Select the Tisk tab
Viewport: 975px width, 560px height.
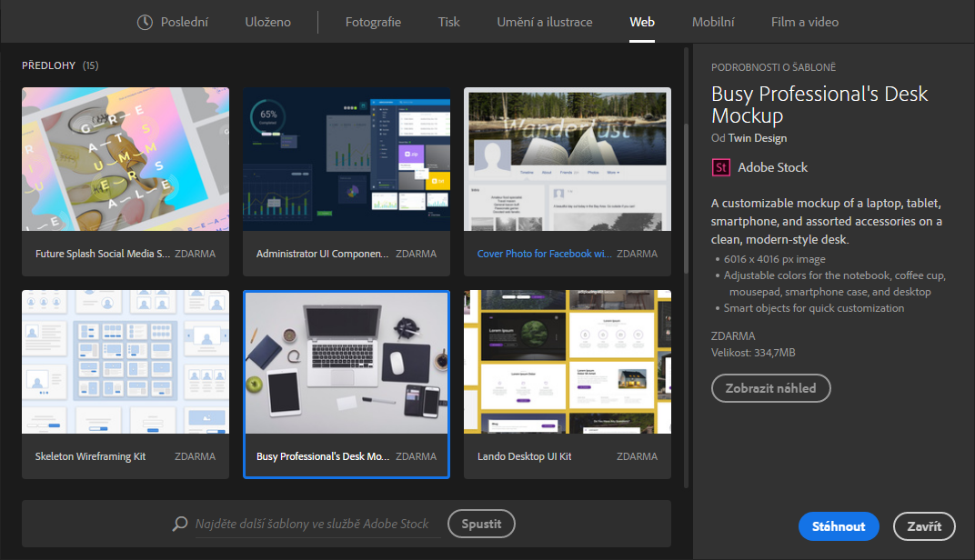pos(449,23)
